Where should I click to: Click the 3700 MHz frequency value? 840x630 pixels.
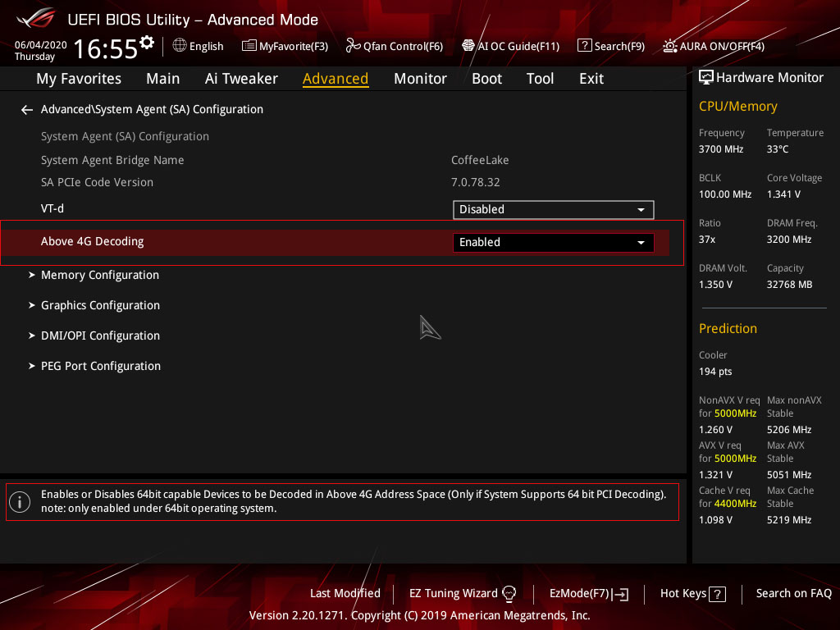[x=720, y=149]
